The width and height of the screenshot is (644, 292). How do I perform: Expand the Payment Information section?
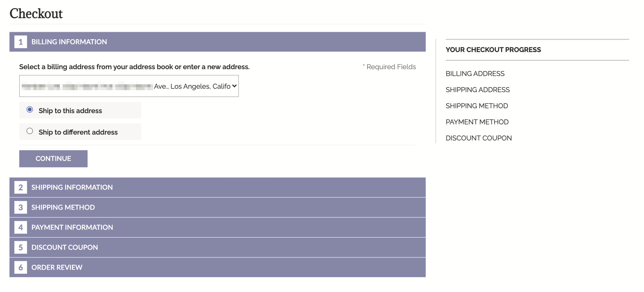point(72,227)
